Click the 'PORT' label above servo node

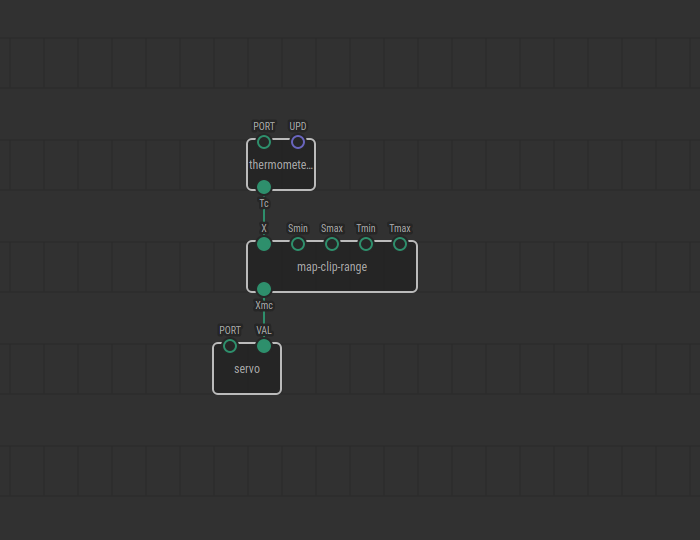click(x=230, y=330)
